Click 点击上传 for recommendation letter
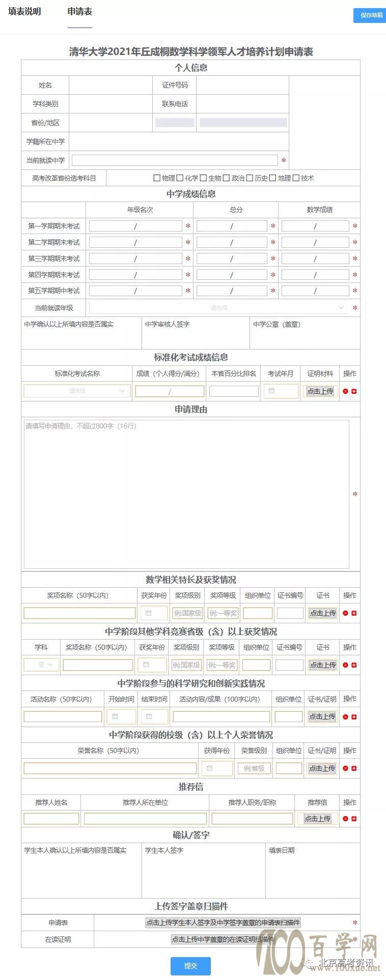The width and height of the screenshot is (386, 980). [x=318, y=819]
